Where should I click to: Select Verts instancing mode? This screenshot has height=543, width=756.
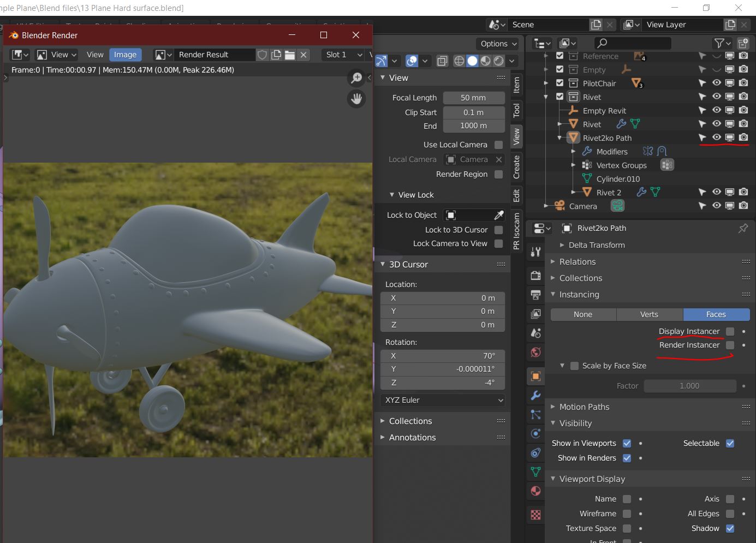point(649,314)
